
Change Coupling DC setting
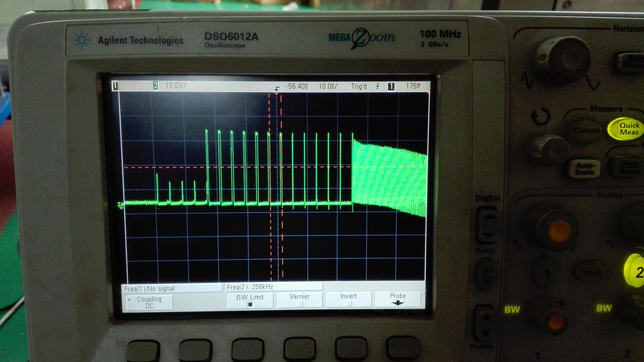point(149,302)
